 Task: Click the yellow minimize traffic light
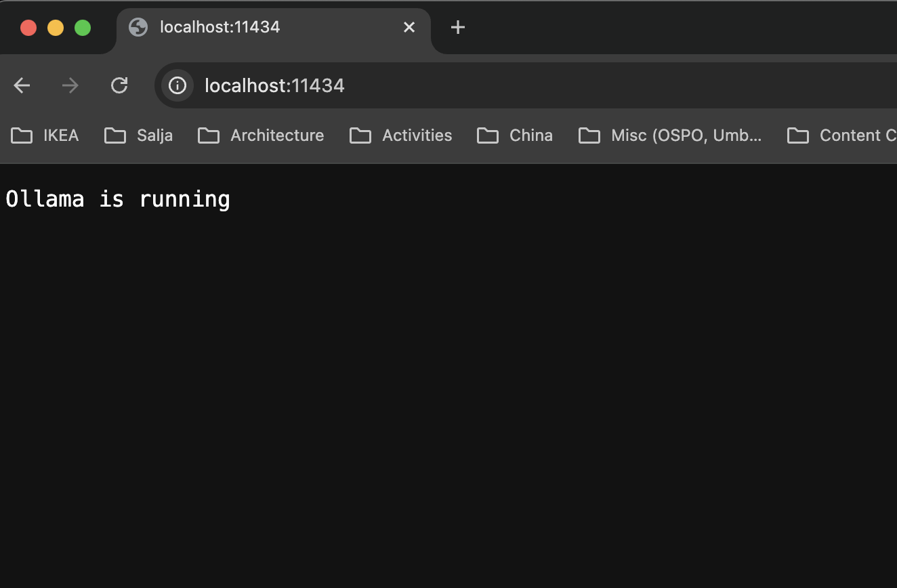click(54, 27)
